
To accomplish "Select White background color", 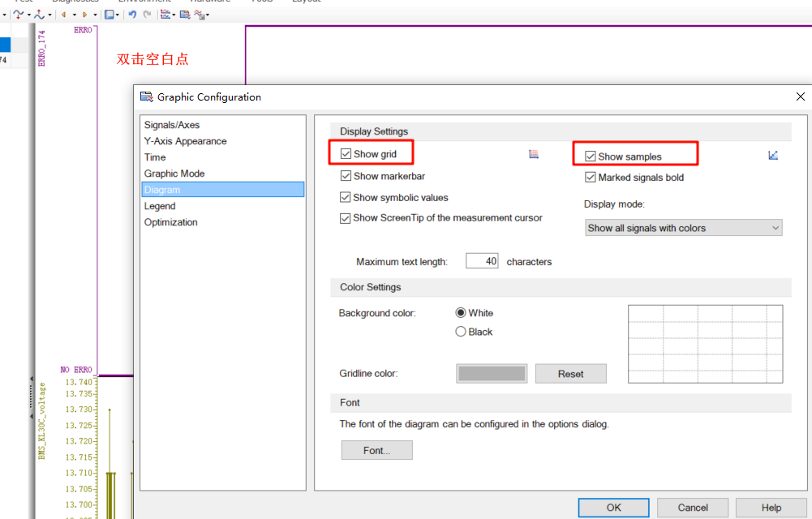I will [461, 312].
